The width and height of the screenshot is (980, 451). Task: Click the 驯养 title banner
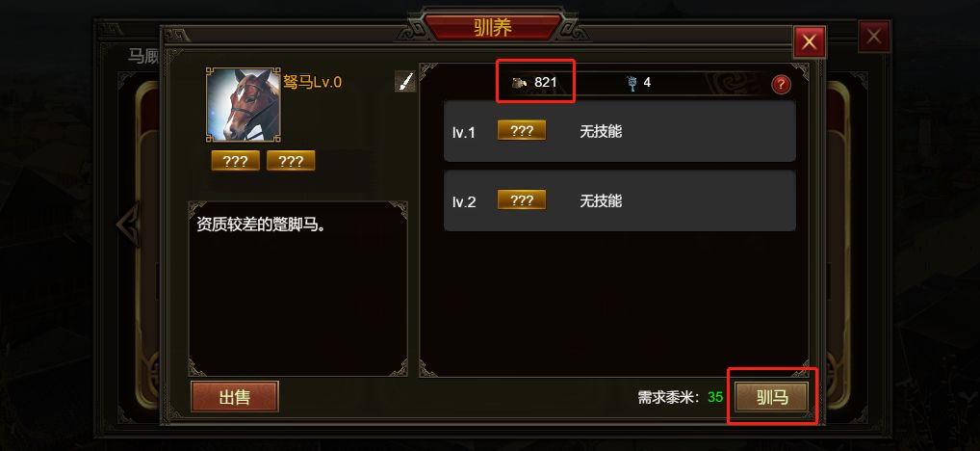point(493,28)
